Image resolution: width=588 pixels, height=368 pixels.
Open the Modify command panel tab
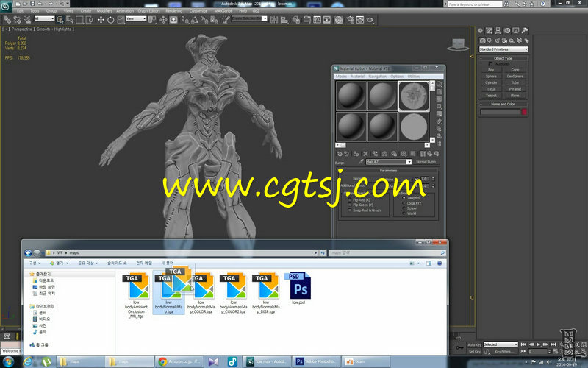[489, 30]
